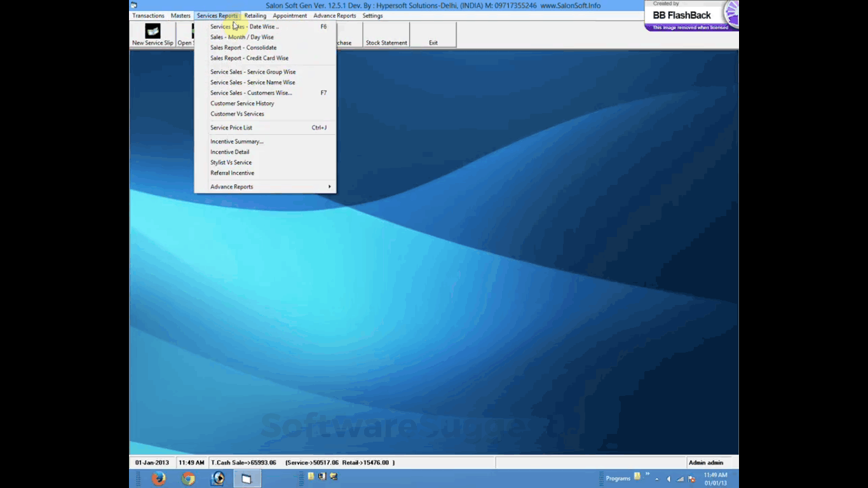Screen dimensions: 868x488
Task: Open the Retailing menu
Action: [255, 16]
